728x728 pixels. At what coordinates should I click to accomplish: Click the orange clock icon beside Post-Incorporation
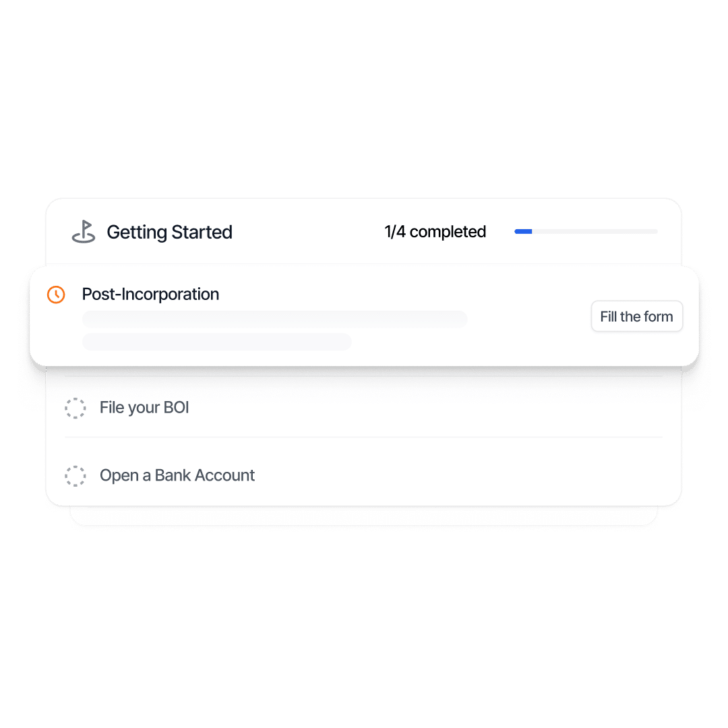(56, 295)
